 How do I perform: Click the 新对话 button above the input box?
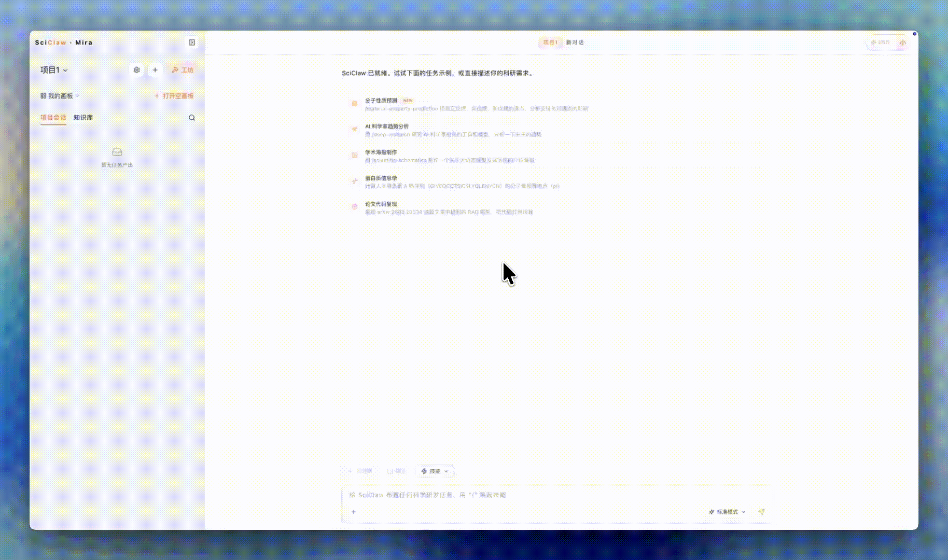[361, 471]
